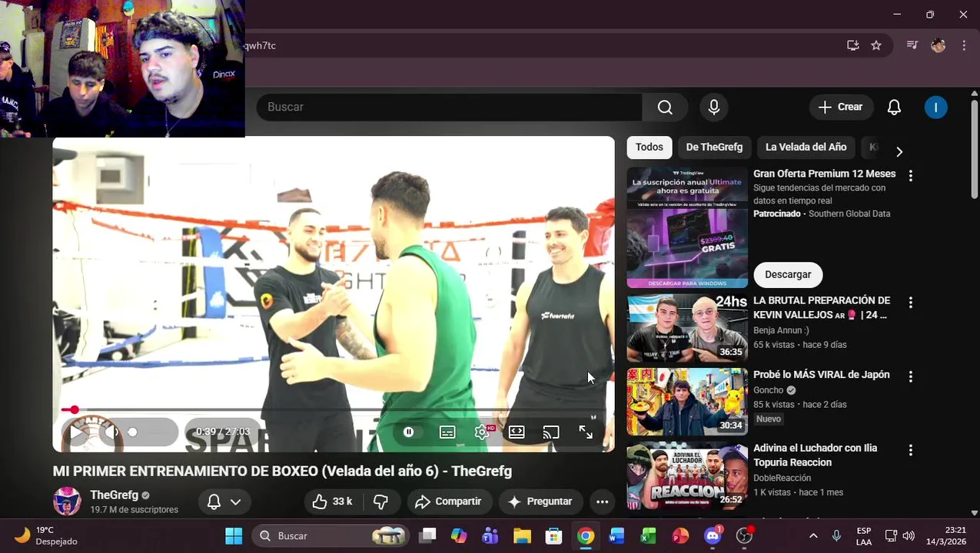Focus the Buscar search field
The height and width of the screenshot is (553, 980).
[449, 108]
